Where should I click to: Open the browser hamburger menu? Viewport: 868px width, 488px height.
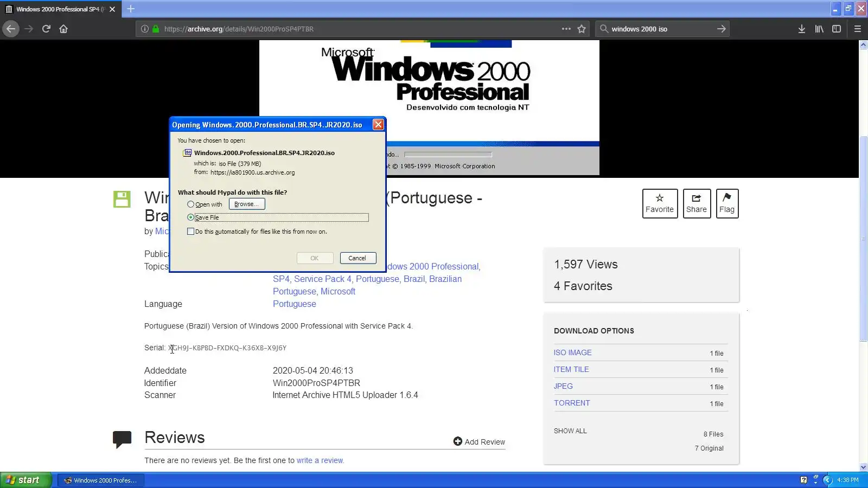tap(858, 29)
